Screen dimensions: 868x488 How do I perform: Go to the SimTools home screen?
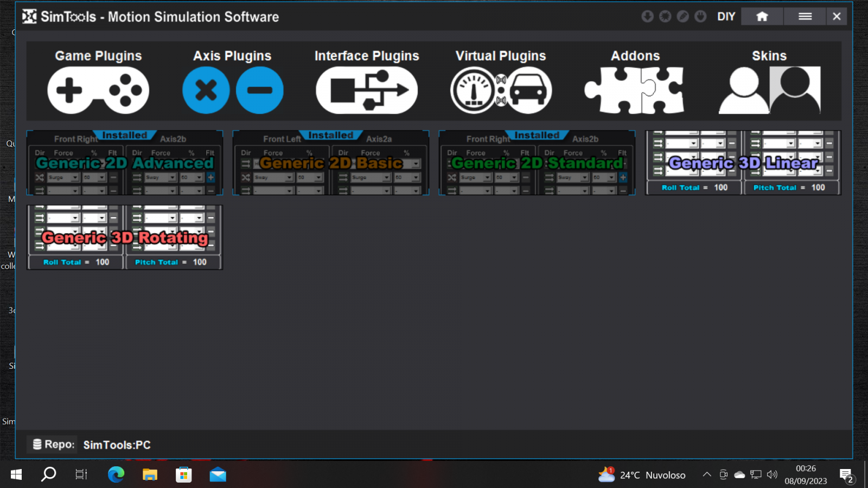[762, 16]
